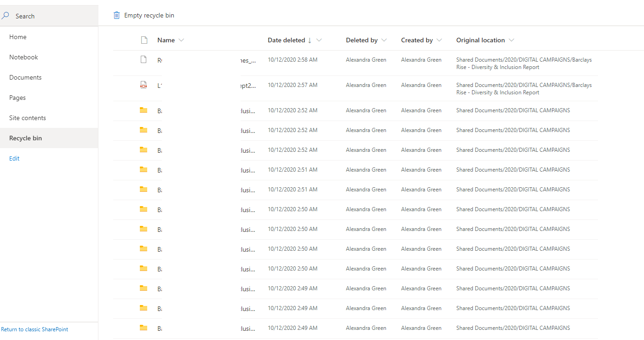Click Deleted by Alexandra Green in 2:58 AM row
This screenshot has height=340, width=644.
(x=366, y=60)
